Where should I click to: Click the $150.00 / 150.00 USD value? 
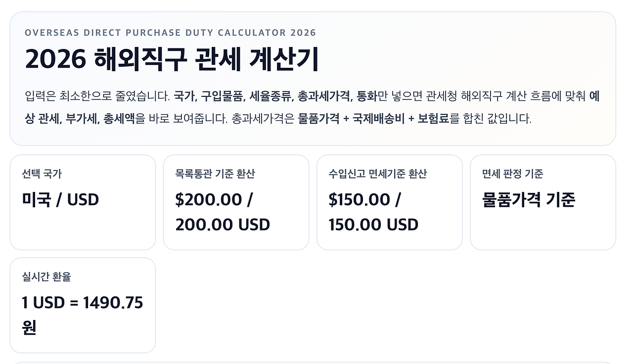click(x=373, y=212)
